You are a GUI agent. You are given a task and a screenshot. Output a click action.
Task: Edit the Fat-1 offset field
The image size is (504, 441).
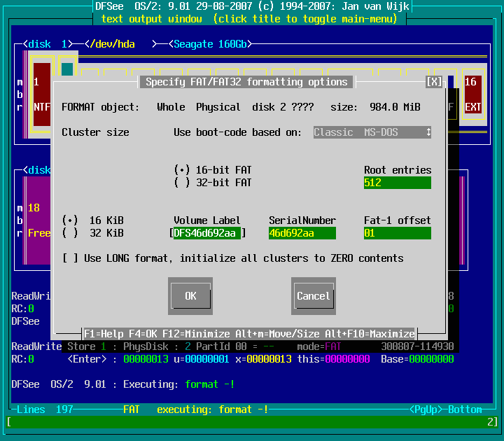pos(397,233)
